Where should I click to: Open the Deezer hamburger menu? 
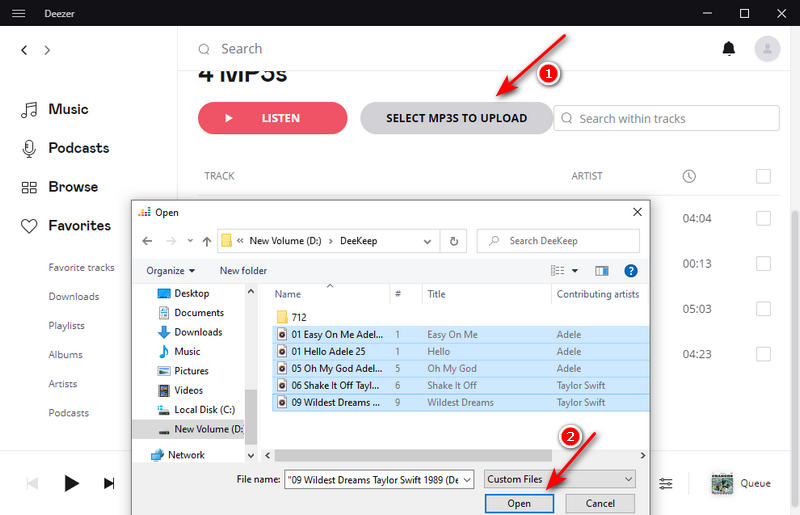[x=18, y=13]
